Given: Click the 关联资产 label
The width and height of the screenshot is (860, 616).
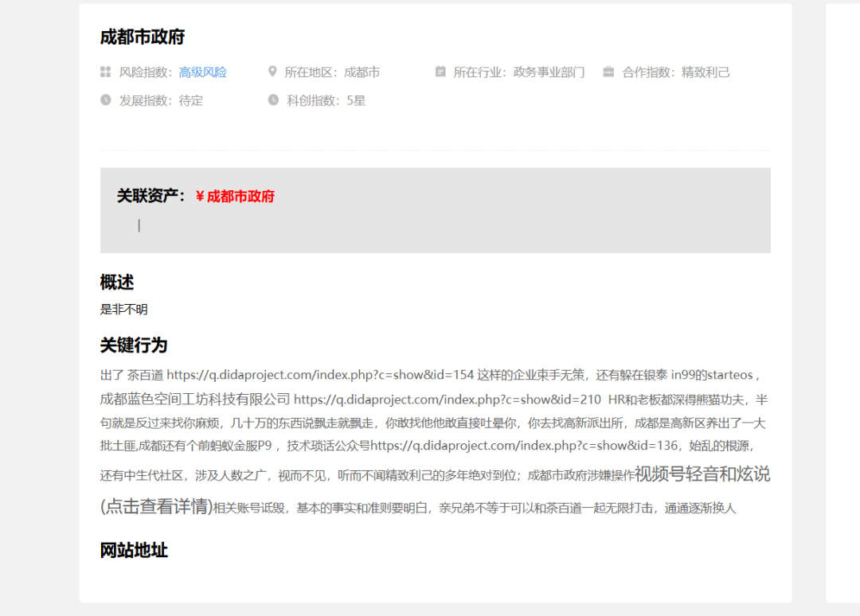Looking at the screenshot, I should (151, 196).
